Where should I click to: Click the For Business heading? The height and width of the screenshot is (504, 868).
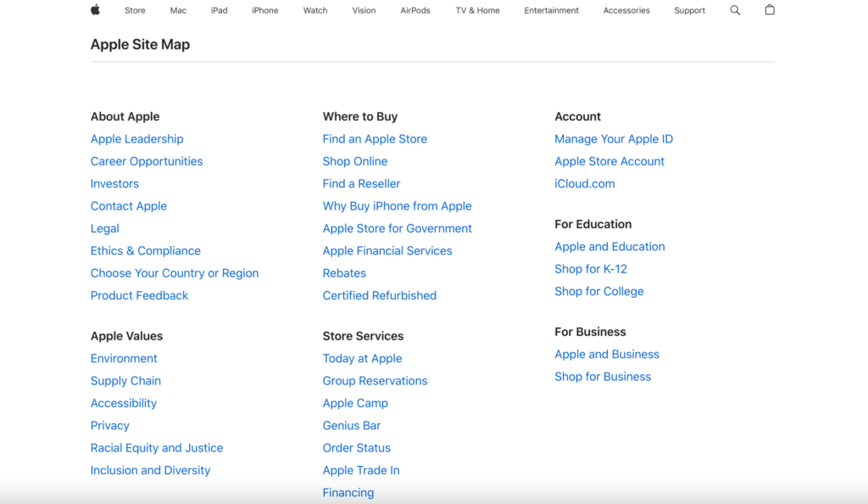click(x=590, y=332)
